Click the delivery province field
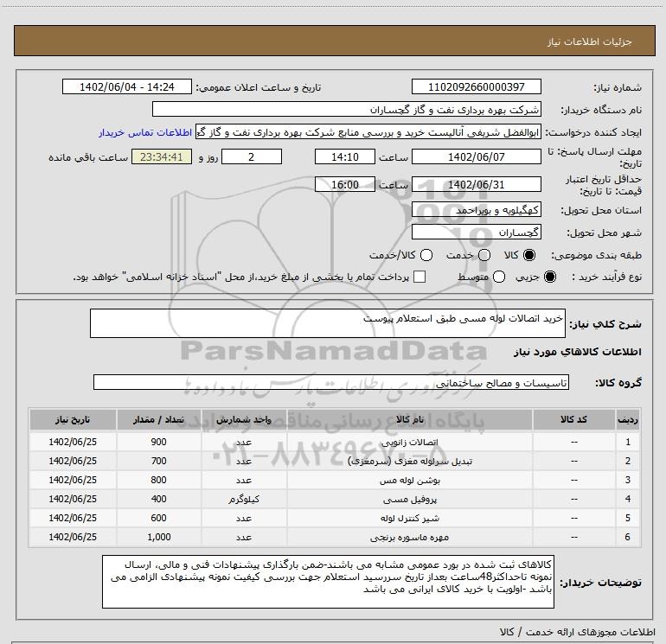 (x=476, y=210)
